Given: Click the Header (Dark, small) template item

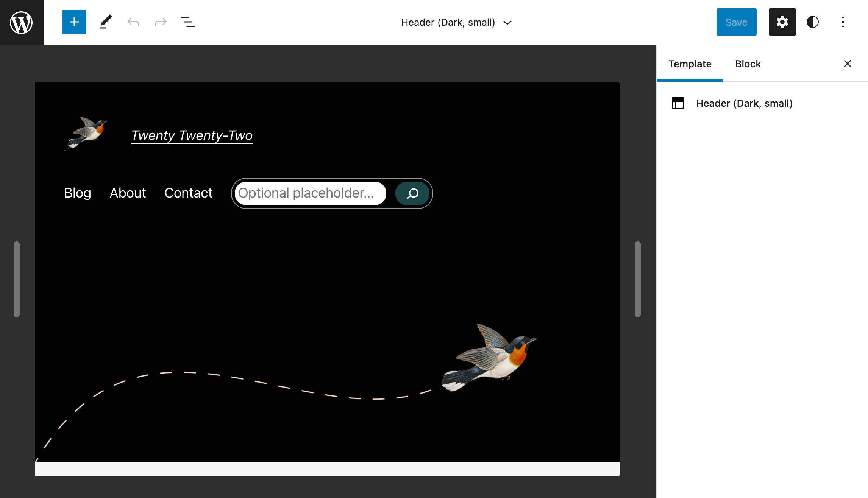Looking at the screenshot, I should pos(744,103).
